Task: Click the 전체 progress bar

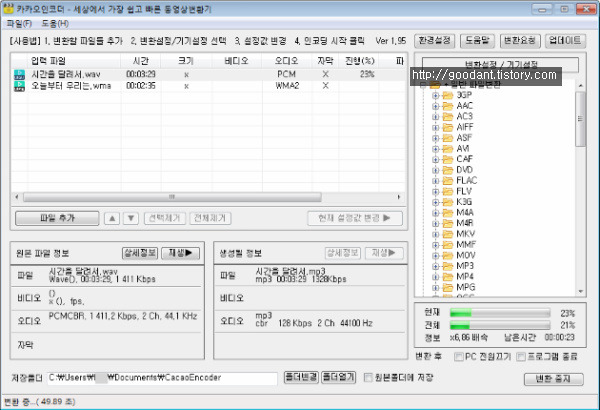Action: 500,325
